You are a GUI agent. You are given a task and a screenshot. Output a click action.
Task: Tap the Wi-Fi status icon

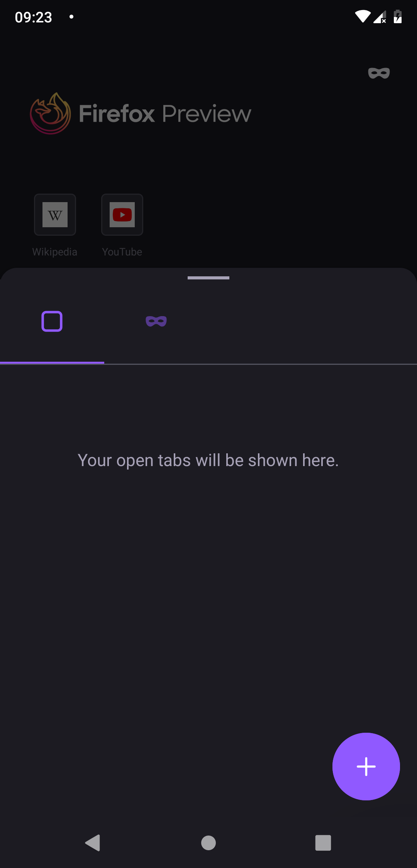click(x=363, y=17)
